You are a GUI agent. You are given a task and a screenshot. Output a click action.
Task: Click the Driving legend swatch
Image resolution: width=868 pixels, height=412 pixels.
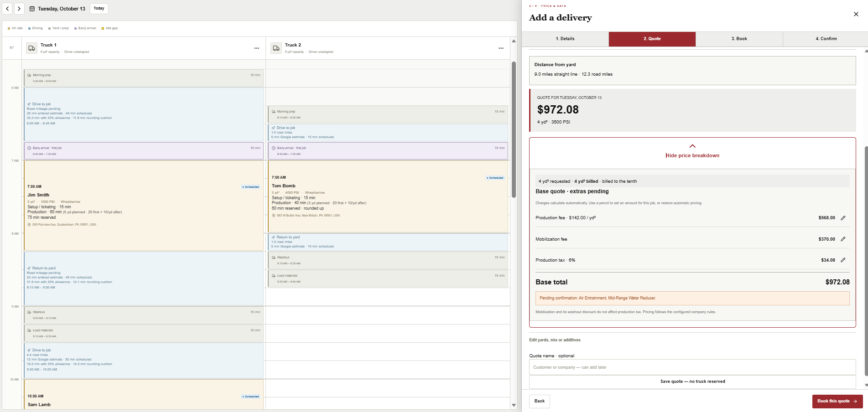coord(30,28)
